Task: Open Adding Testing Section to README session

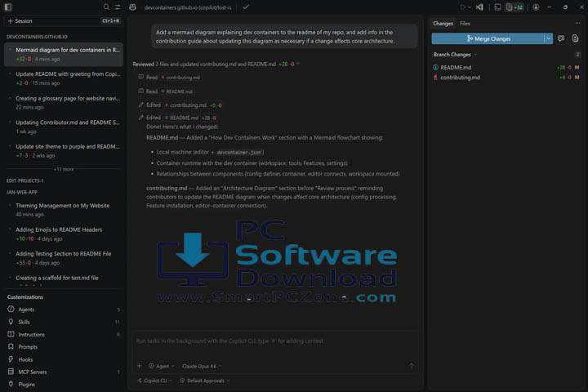Action: point(64,258)
